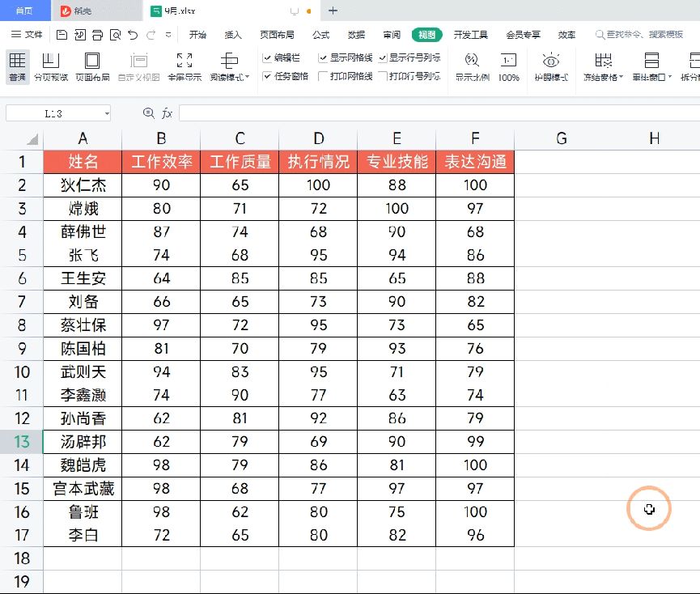The image size is (700, 594).
Task: Open the 页面布局 ribbon tab
Action: (x=277, y=35)
